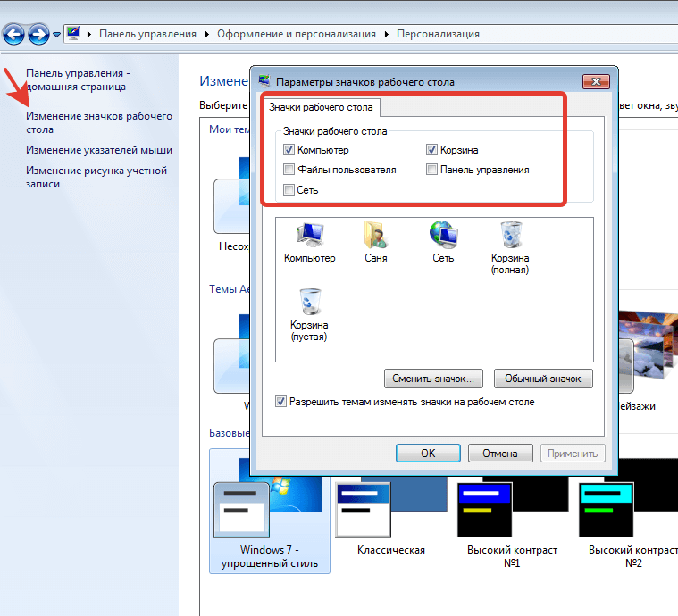678x616 pixels.
Task: Click the Обычный значок button
Action: [x=543, y=379]
